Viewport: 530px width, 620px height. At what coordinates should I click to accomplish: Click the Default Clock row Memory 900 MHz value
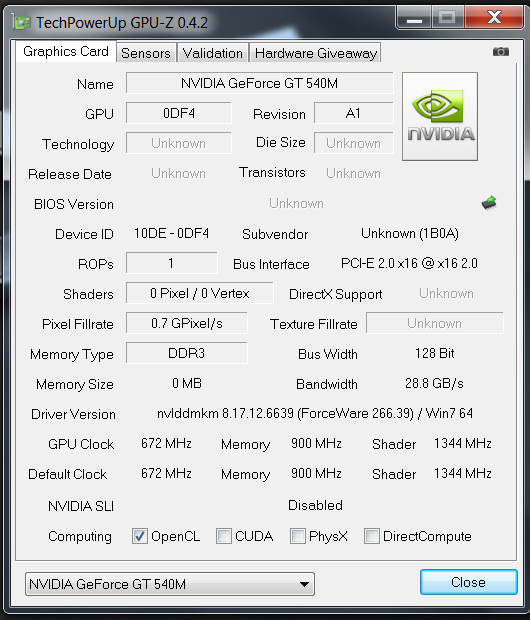(316, 473)
